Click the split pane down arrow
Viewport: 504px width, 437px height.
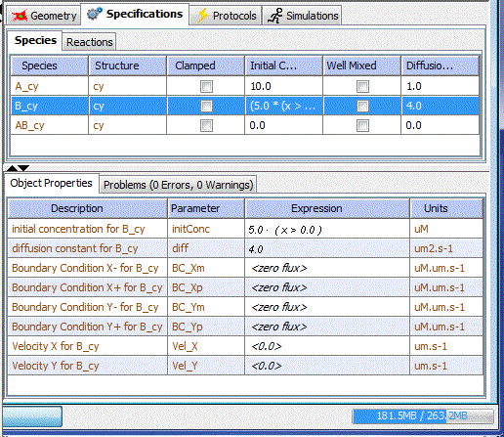pyautogui.click(x=23, y=168)
